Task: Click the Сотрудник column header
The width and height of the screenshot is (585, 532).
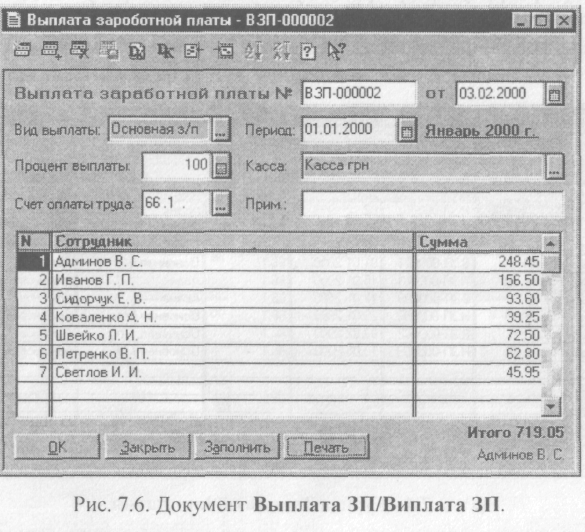Action: pyautogui.click(x=232, y=242)
